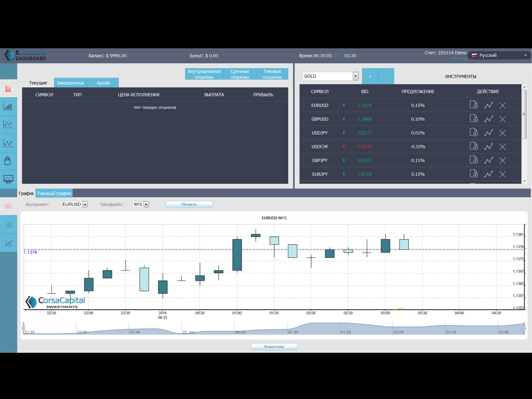Switch to the Тиковый график tab

54,193
